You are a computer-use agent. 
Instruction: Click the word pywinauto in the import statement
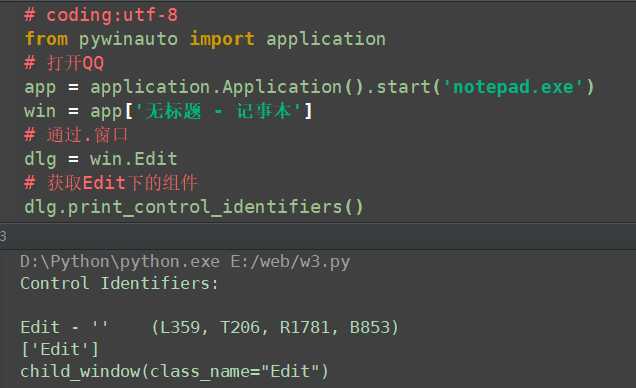pos(128,39)
